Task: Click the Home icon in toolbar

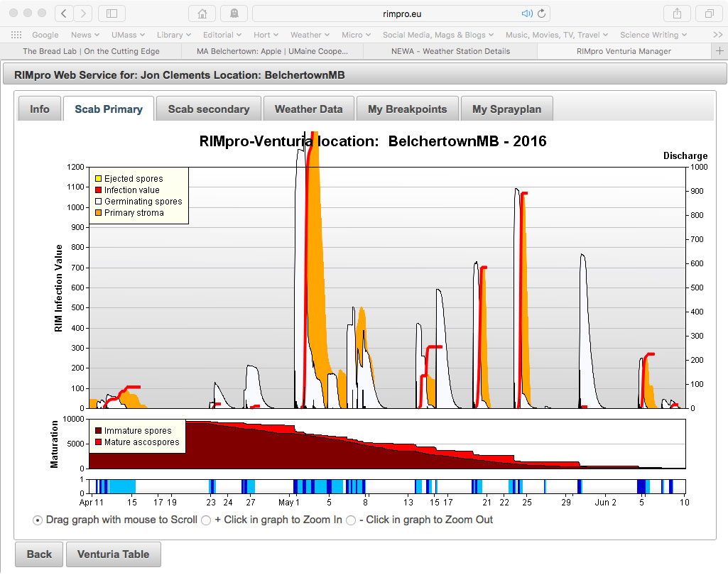Action: (x=202, y=13)
